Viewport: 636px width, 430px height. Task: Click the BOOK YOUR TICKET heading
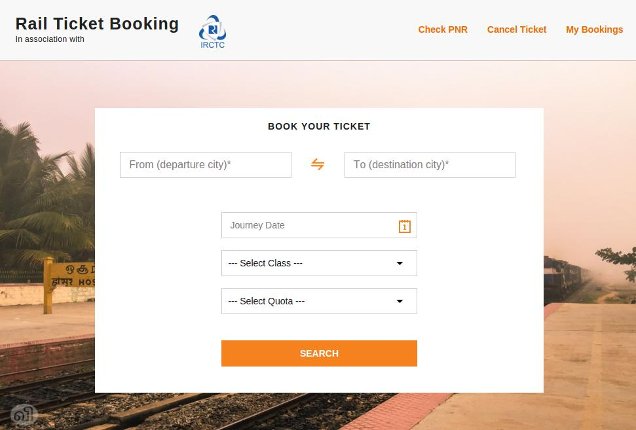point(319,127)
